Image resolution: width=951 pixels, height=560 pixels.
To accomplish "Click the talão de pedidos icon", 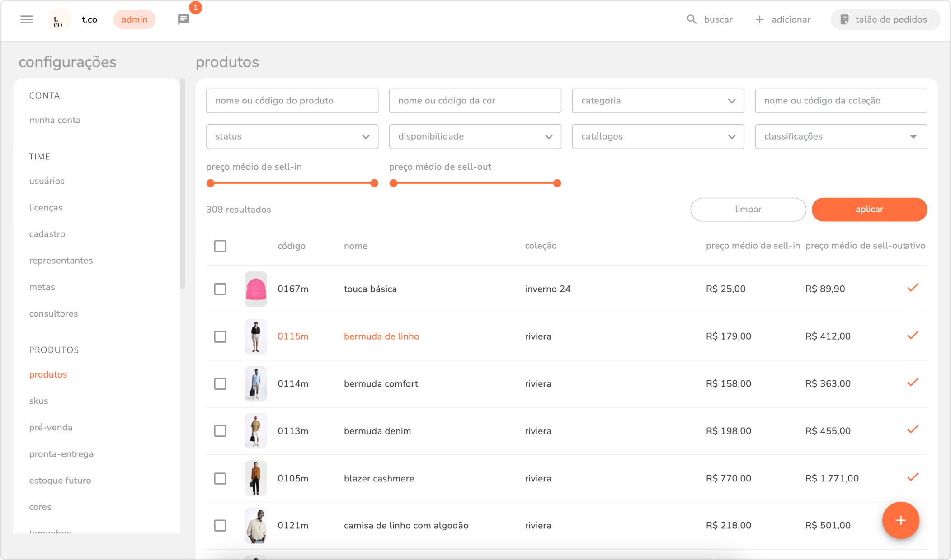I will pyautogui.click(x=844, y=19).
